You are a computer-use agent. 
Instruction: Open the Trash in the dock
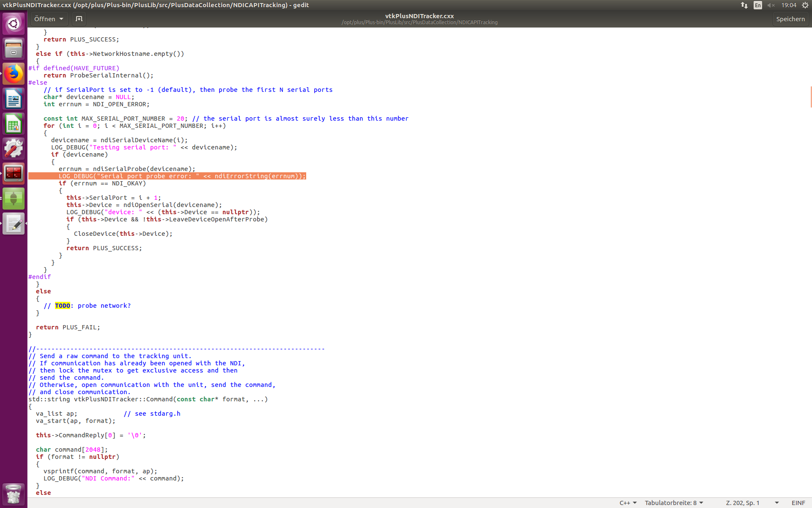(14, 494)
